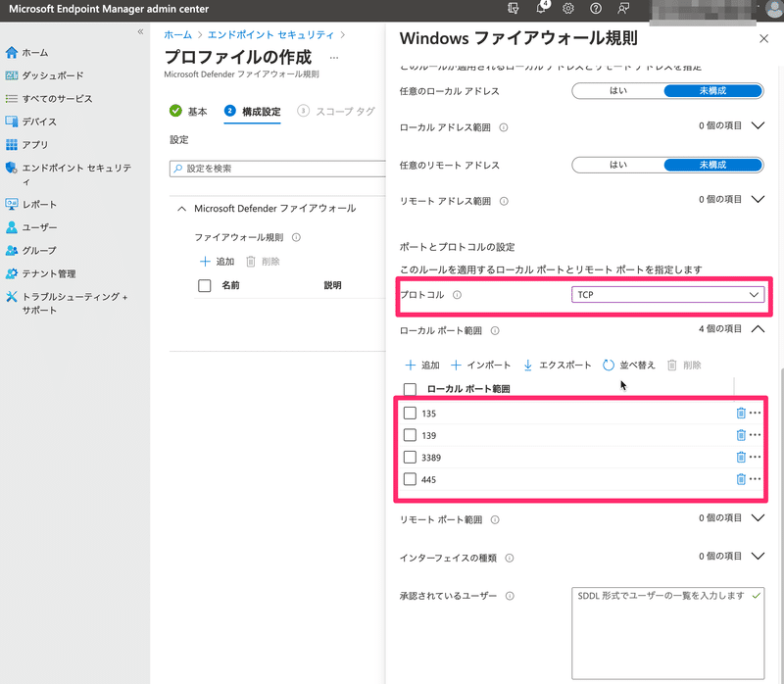The image size is (784, 684).
Task: Add a firewall rule with 追加
Action: (217, 262)
